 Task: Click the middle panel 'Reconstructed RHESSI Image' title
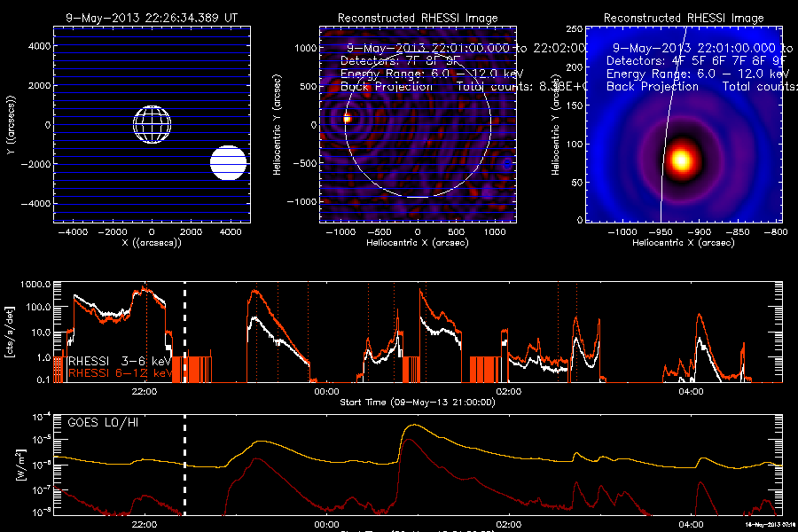click(x=418, y=18)
